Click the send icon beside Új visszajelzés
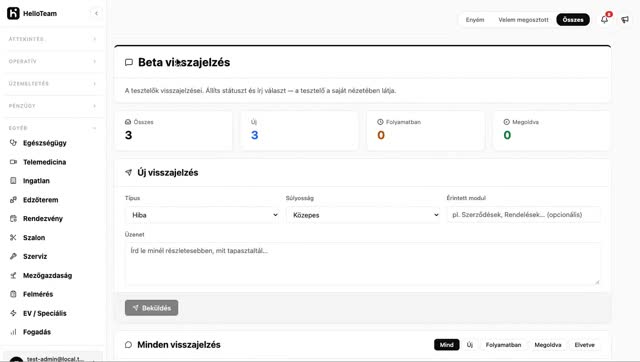The width and height of the screenshot is (640, 362). pos(129,172)
